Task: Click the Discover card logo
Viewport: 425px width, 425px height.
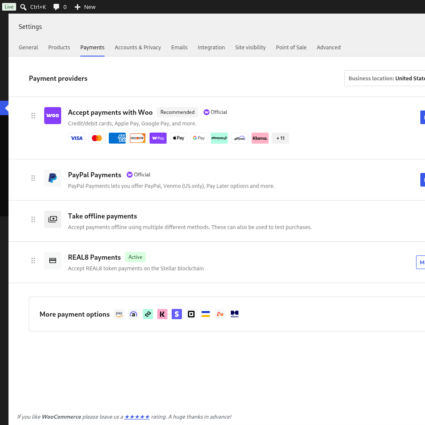Action: pyautogui.click(x=138, y=138)
